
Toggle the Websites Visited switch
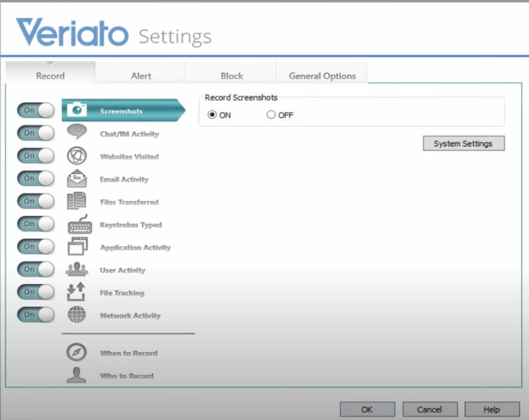tap(36, 156)
